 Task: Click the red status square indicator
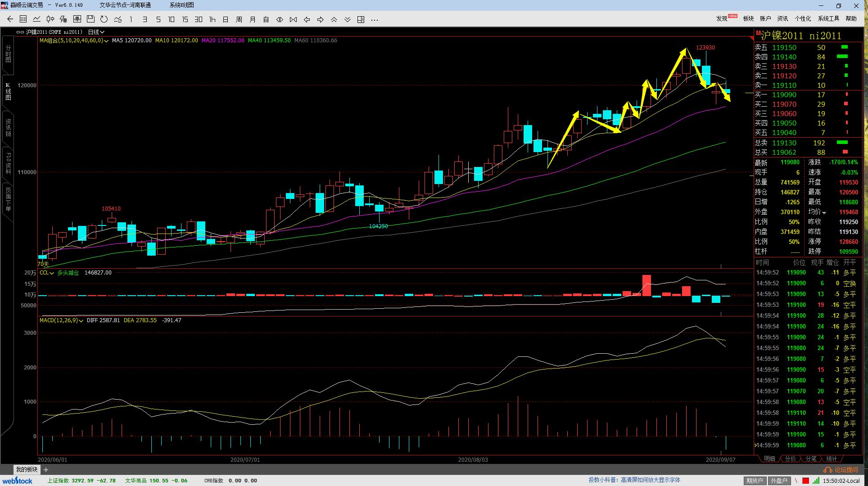805,481
